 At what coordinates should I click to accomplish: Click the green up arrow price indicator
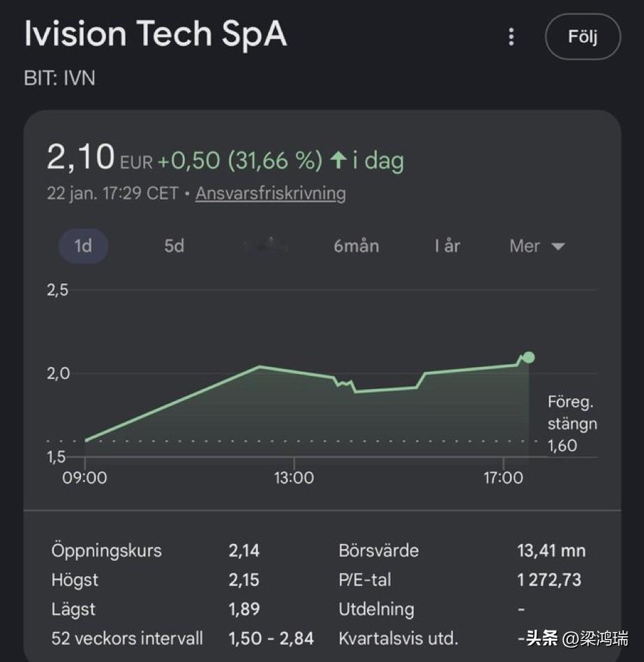(x=338, y=161)
